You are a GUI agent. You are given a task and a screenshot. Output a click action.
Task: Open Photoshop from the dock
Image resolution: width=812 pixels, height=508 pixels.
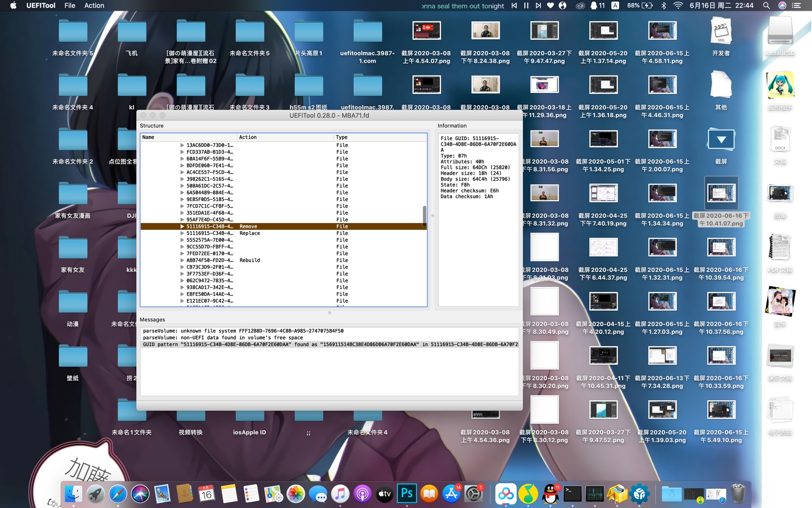(407, 494)
